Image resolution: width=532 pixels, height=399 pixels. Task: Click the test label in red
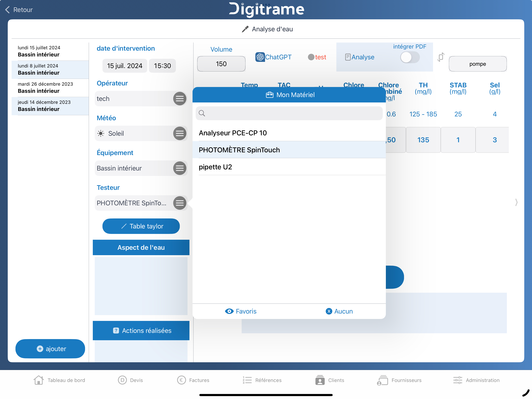321,57
